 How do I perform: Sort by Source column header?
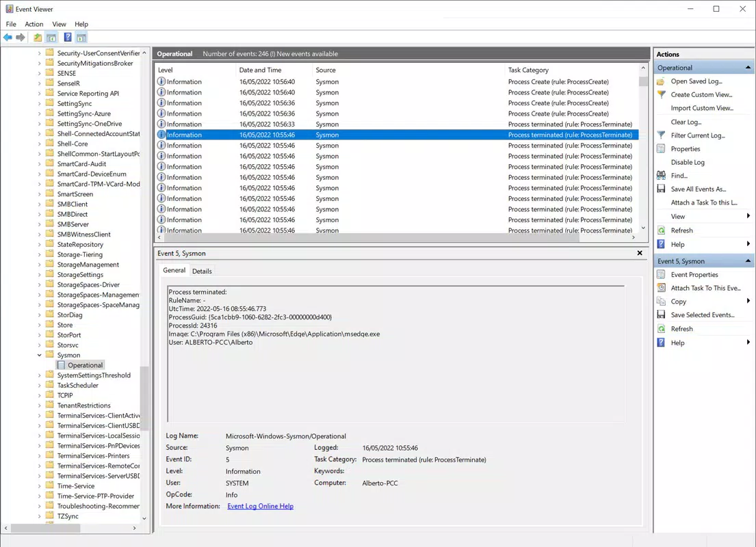408,70
